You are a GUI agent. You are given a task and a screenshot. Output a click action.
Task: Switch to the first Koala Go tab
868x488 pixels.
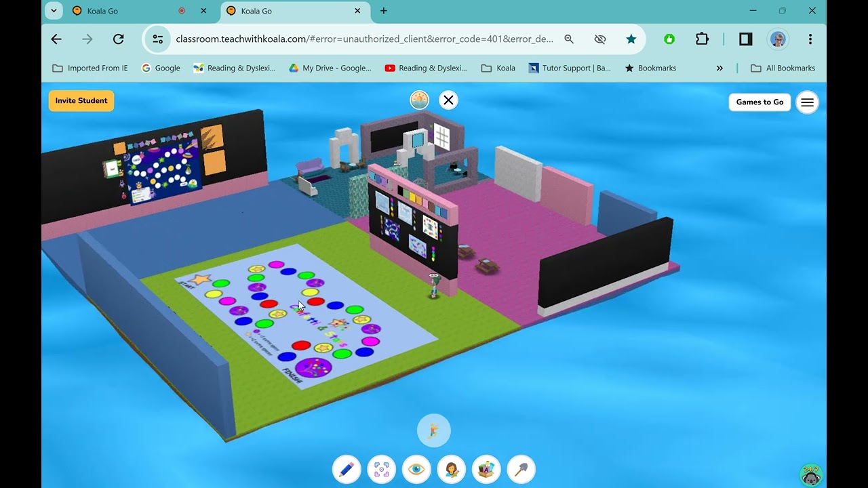pyautogui.click(x=103, y=11)
